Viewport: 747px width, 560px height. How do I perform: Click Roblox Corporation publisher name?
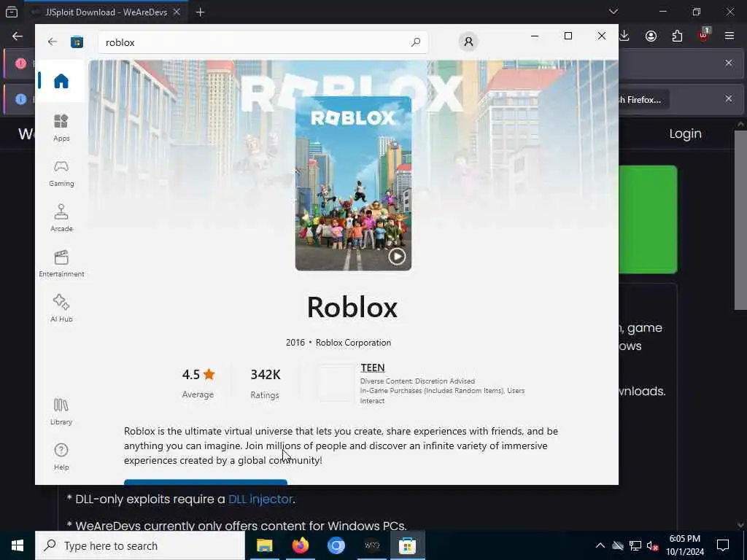[353, 343]
